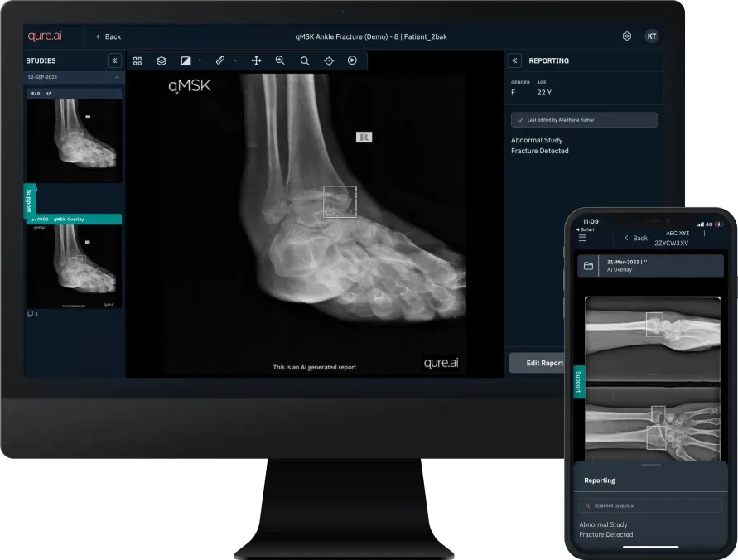Select the ruler measurement tool
The width and height of the screenshot is (738, 560).
click(220, 60)
